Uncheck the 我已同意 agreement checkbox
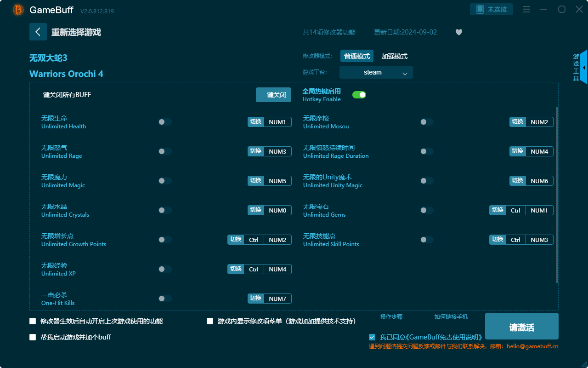 click(372, 337)
